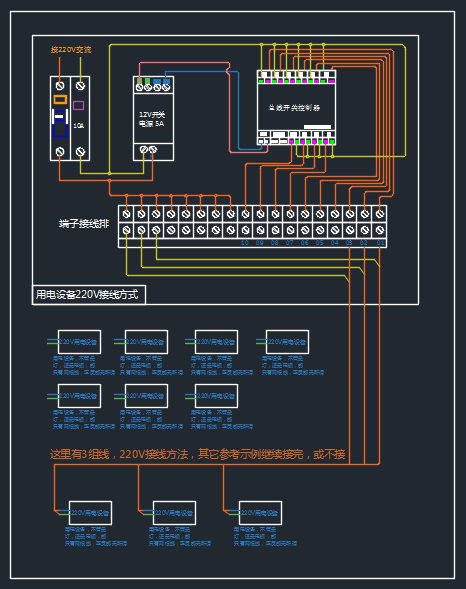Select the 接220V交流 label

(x=71, y=50)
